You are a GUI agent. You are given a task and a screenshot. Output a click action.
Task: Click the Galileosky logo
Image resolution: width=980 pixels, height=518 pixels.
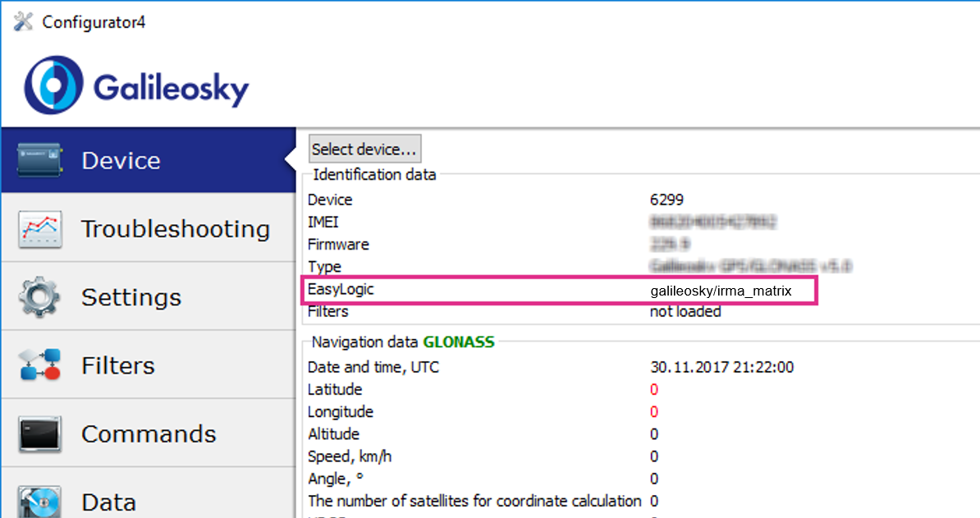[136, 85]
